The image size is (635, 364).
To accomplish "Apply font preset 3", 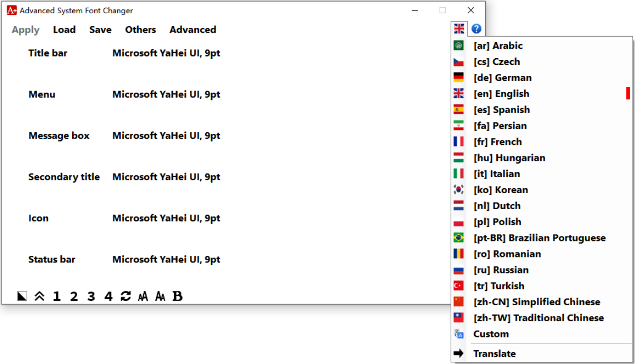I will click(91, 296).
